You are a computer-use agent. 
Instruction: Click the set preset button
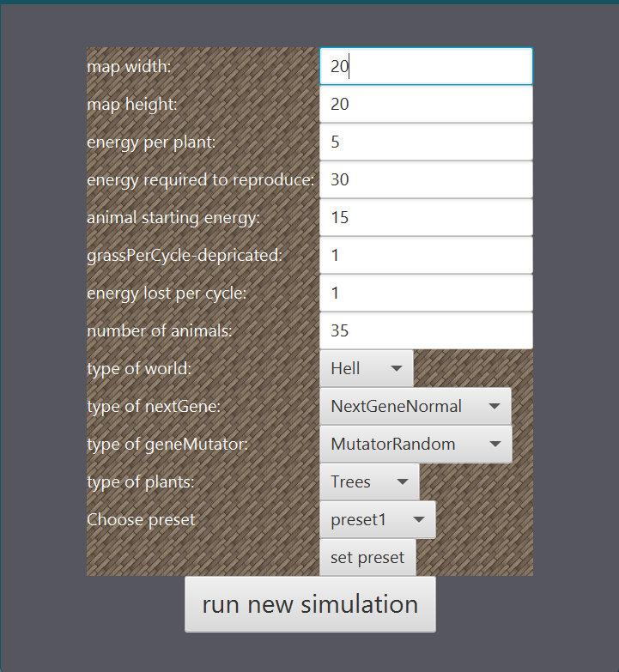[x=367, y=557]
